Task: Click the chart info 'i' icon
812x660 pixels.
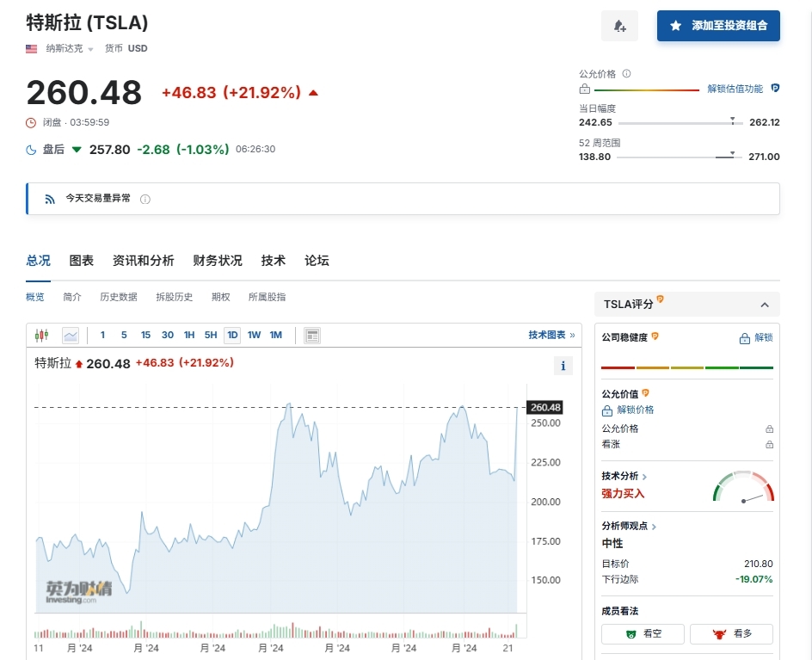Action: pos(563,366)
